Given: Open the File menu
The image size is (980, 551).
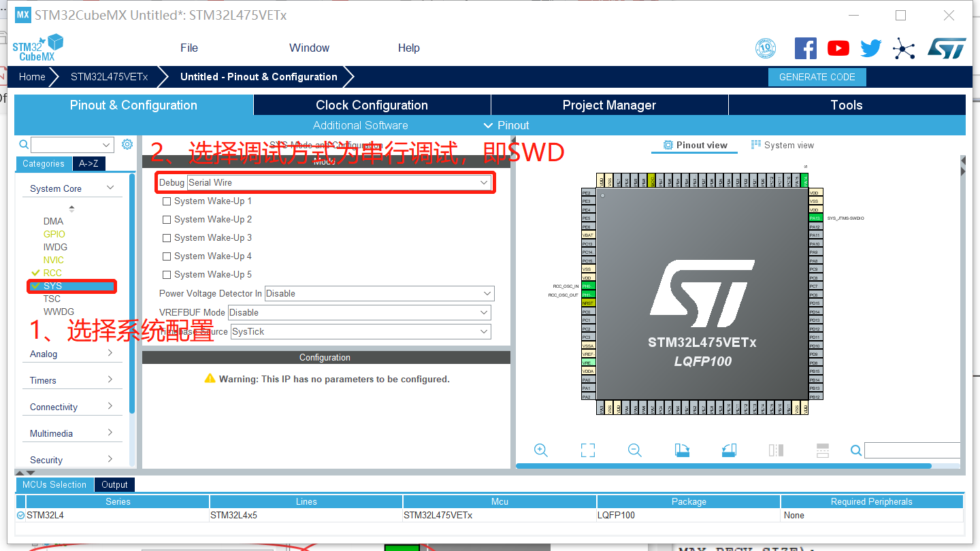Looking at the screenshot, I should (x=189, y=48).
